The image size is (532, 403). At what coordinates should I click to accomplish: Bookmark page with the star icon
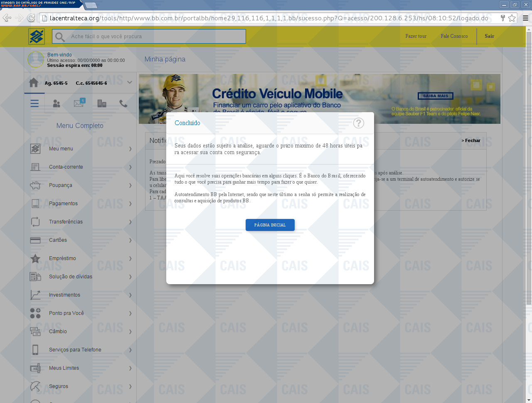coord(512,18)
